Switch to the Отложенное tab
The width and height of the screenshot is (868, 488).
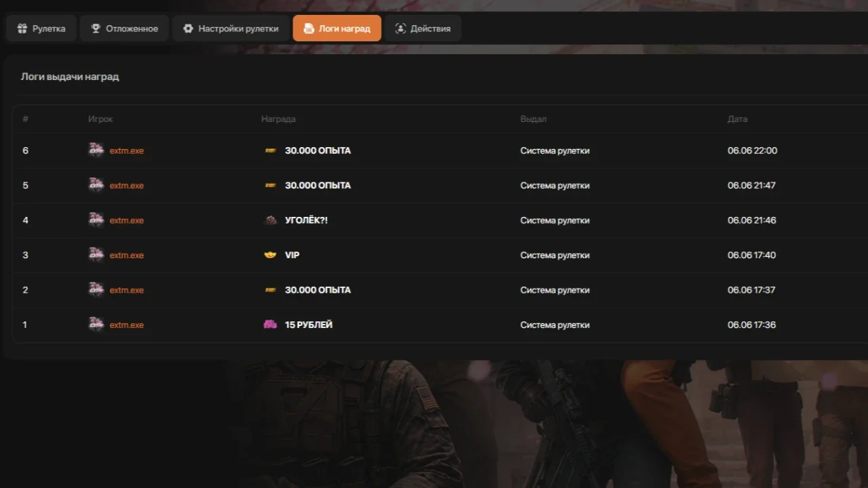pyautogui.click(x=124, y=28)
